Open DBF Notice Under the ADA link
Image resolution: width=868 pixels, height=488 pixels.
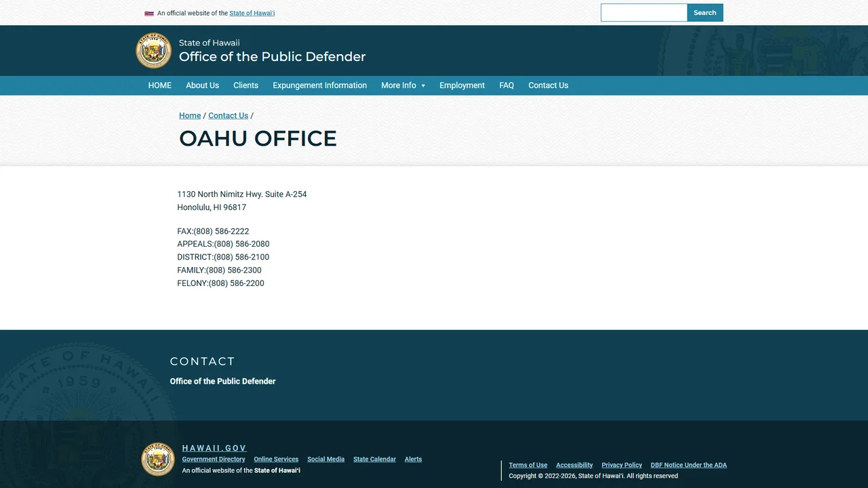[x=688, y=466]
